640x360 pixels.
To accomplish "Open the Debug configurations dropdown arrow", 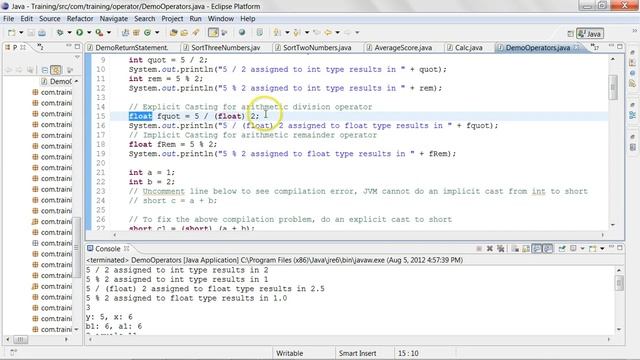I will pos(69,33).
